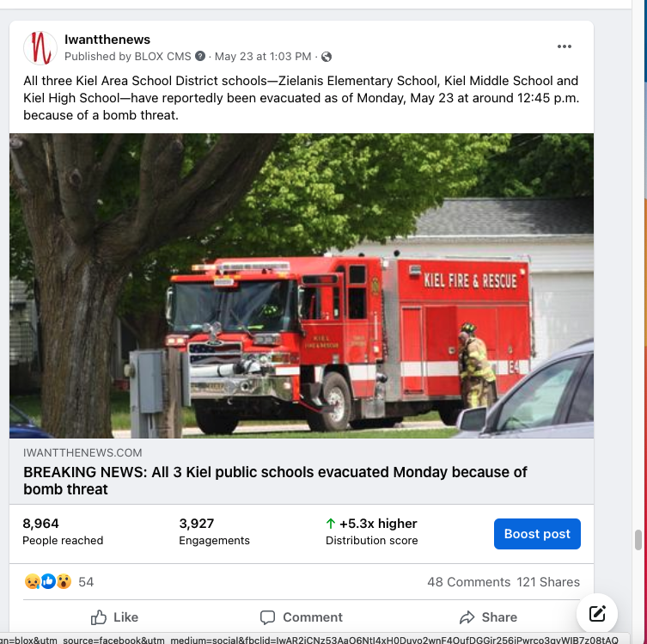Image resolution: width=647 pixels, height=644 pixels.
Task: Show the 48 Comments list
Action: [x=469, y=582]
